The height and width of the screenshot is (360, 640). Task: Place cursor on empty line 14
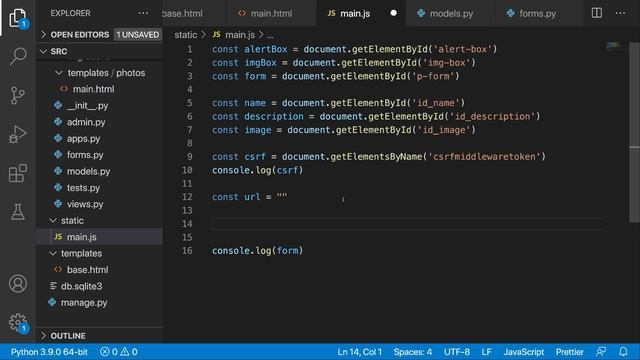pyautogui.click(x=408, y=224)
